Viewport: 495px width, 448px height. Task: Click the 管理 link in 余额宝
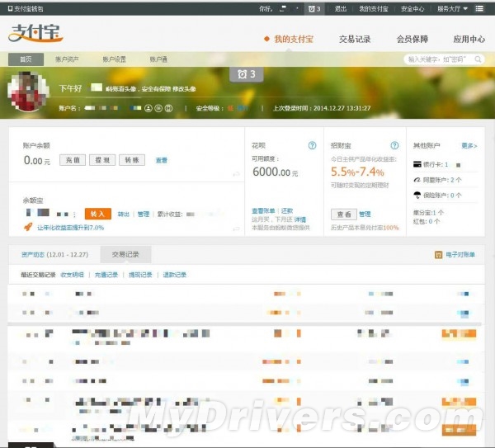click(144, 214)
